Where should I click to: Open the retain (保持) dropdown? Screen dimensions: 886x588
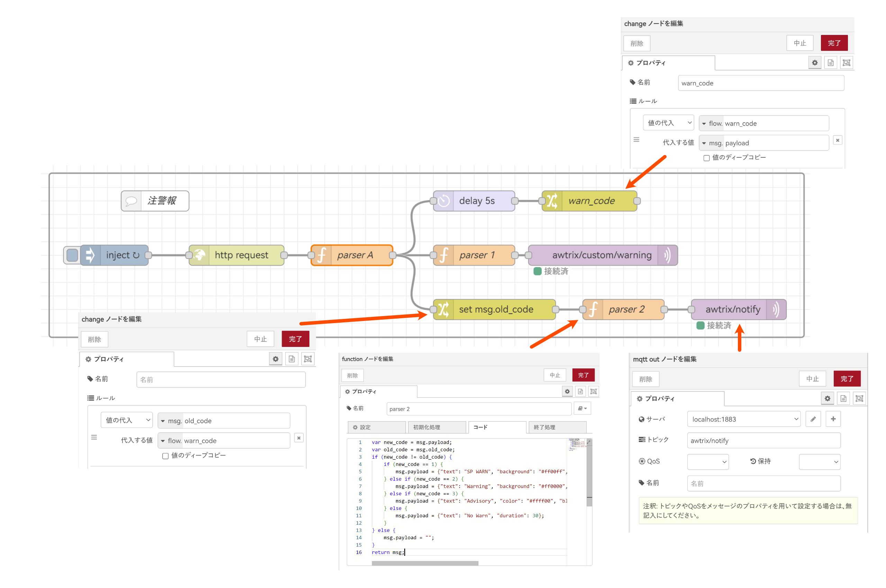coord(819,462)
